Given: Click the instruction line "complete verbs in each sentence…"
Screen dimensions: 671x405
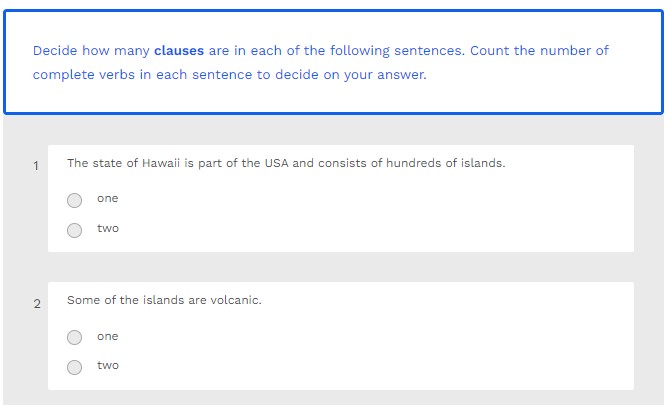Looking at the screenshot, I should coord(229,75).
